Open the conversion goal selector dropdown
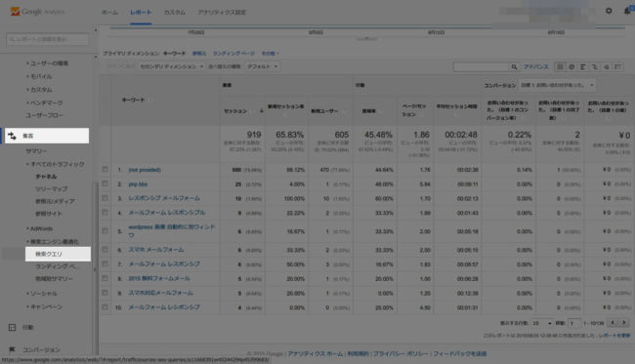 coord(557,85)
